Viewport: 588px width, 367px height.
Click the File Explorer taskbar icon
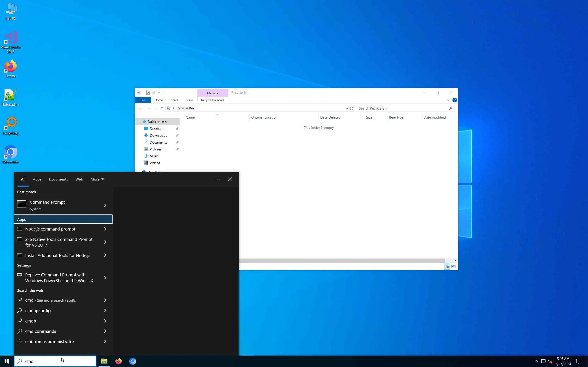tap(104, 361)
